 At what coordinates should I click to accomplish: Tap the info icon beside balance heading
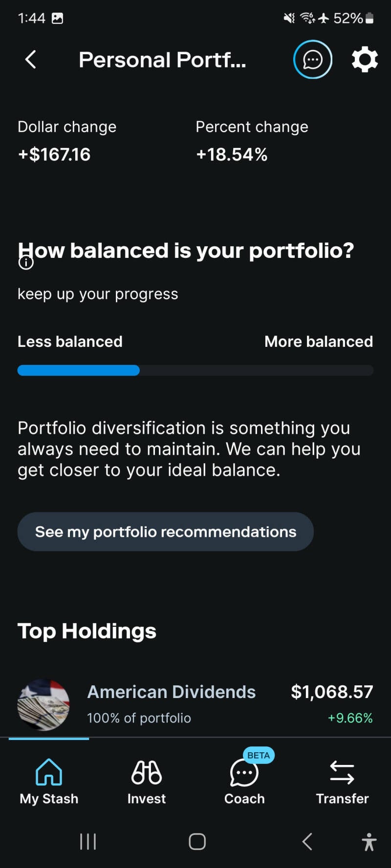point(26,263)
